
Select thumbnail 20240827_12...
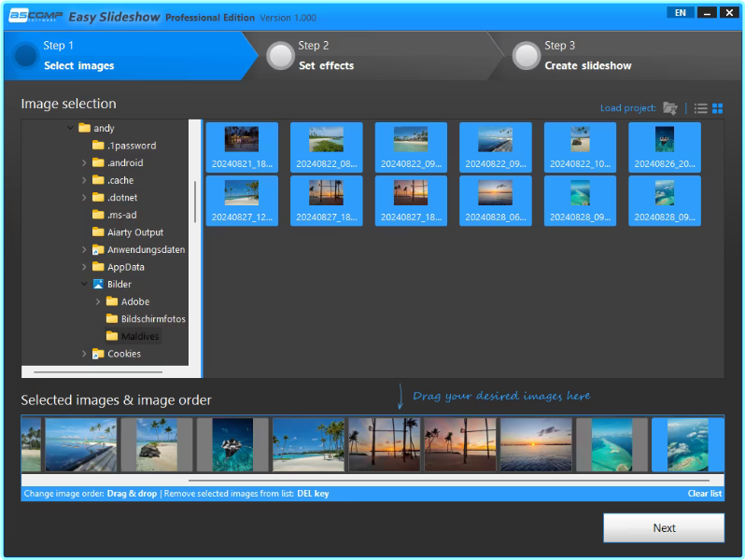point(242,201)
